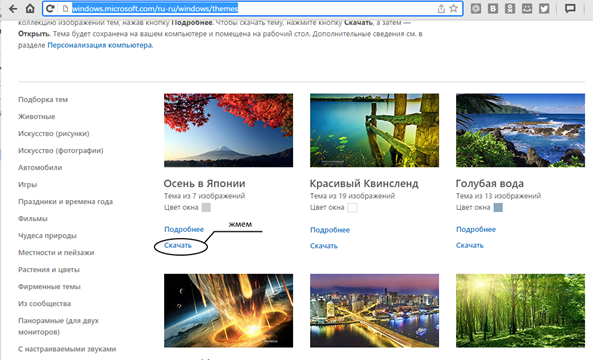Screen dimensions: 593x360
Task: Click the Odnoklassniki share icon
Action: (x=510, y=8)
